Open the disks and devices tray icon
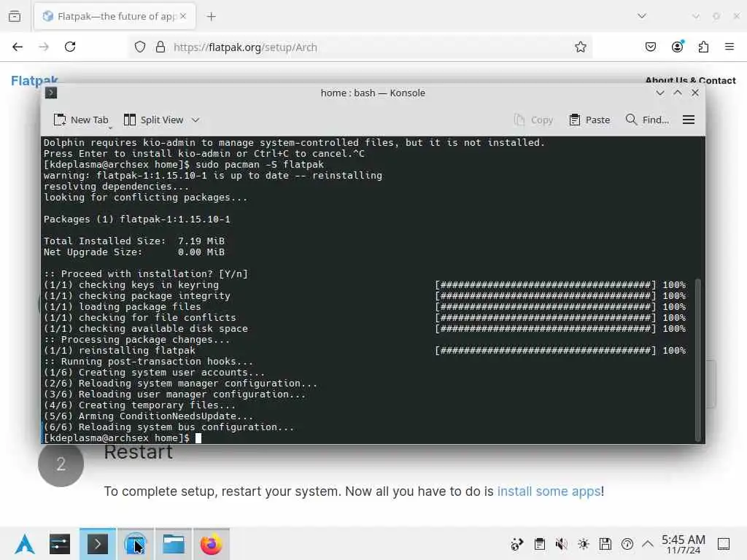The image size is (747, 560). pyautogui.click(x=605, y=544)
